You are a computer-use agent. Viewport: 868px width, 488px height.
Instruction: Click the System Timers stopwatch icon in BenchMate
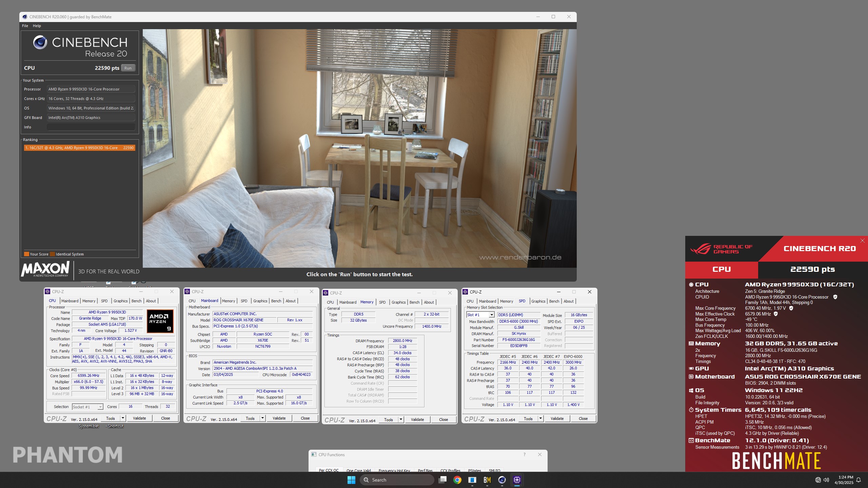pos(691,410)
